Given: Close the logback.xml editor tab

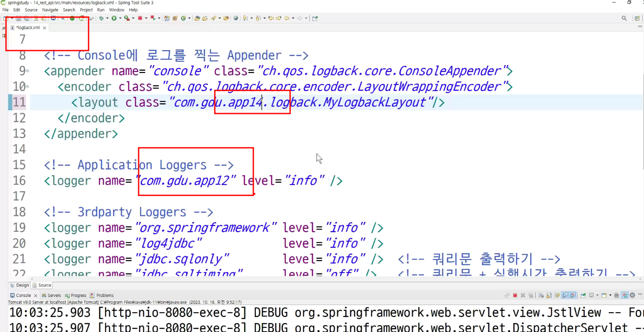Looking at the screenshot, I should tap(45, 27).
